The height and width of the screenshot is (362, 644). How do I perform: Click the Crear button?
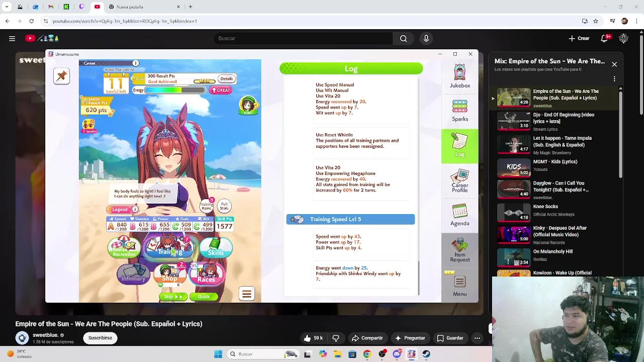point(579,38)
